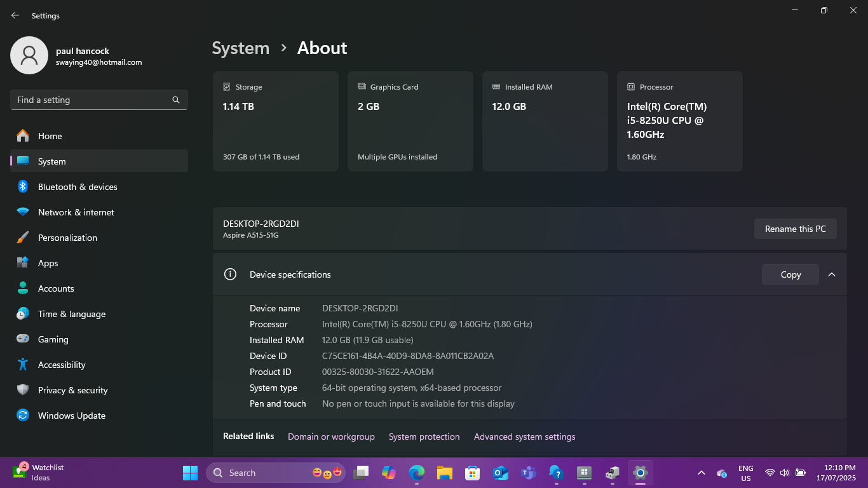Click the Product ID value 00325-80030-31622-AAOEM

[x=378, y=372]
